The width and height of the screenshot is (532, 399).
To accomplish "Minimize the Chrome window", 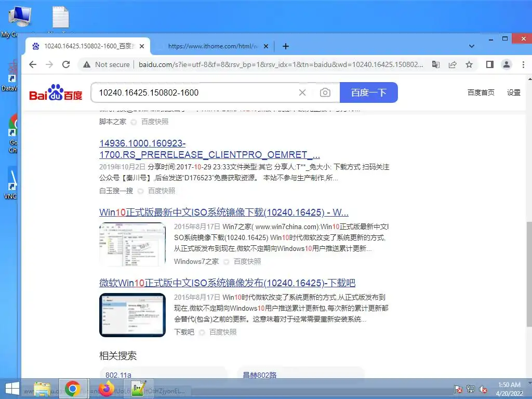I will click(x=490, y=39).
